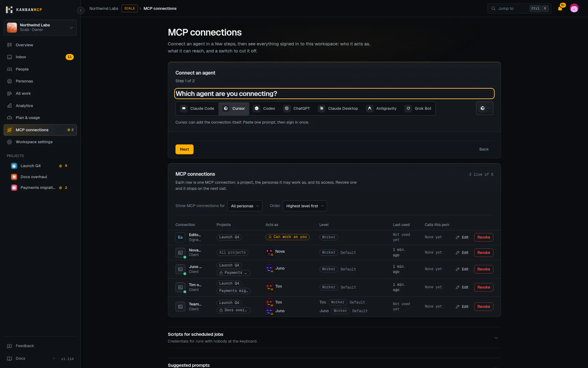Click the Docs overhaul project icon
The image size is (588, 368).
[14, 177]
